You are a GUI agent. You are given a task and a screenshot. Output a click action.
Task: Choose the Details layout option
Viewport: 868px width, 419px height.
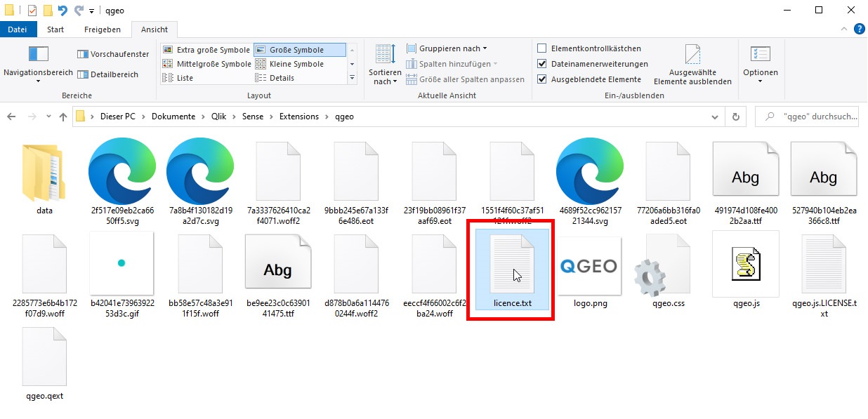click(x=282, y=78)
